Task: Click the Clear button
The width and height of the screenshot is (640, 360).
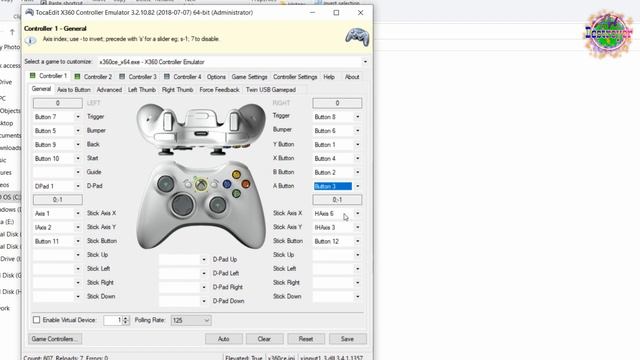Action: (x=264, y=339)
